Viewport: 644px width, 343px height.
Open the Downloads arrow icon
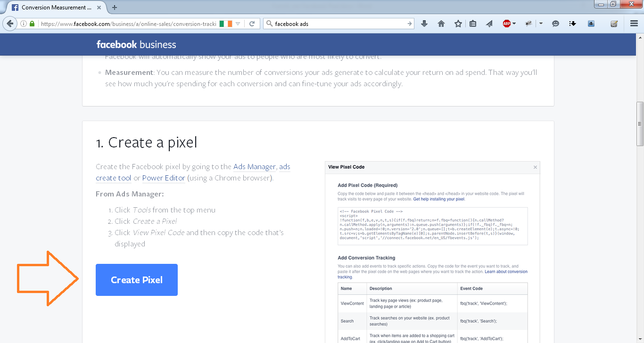(x=424, y=24)
